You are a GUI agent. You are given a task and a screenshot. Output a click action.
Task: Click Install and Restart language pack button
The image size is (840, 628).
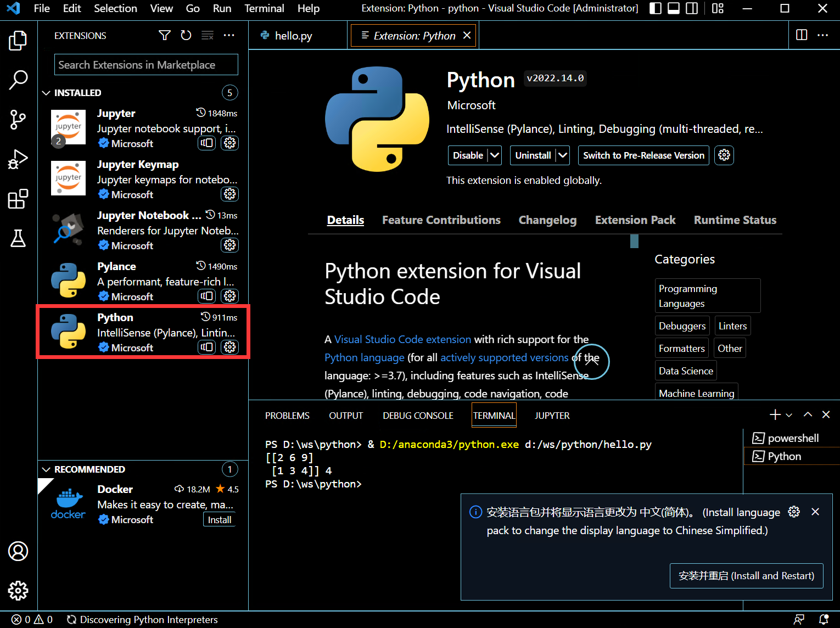[x=746, y=576]
